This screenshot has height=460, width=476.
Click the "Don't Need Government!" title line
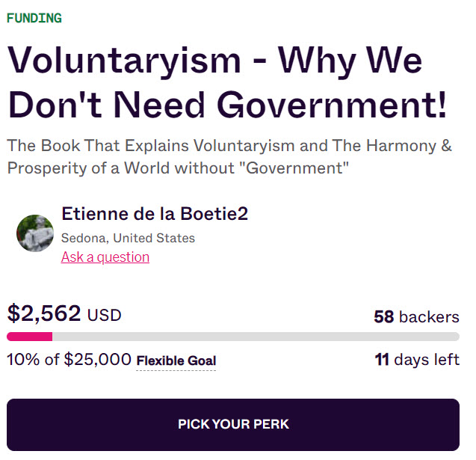click(x=227, y=105)
